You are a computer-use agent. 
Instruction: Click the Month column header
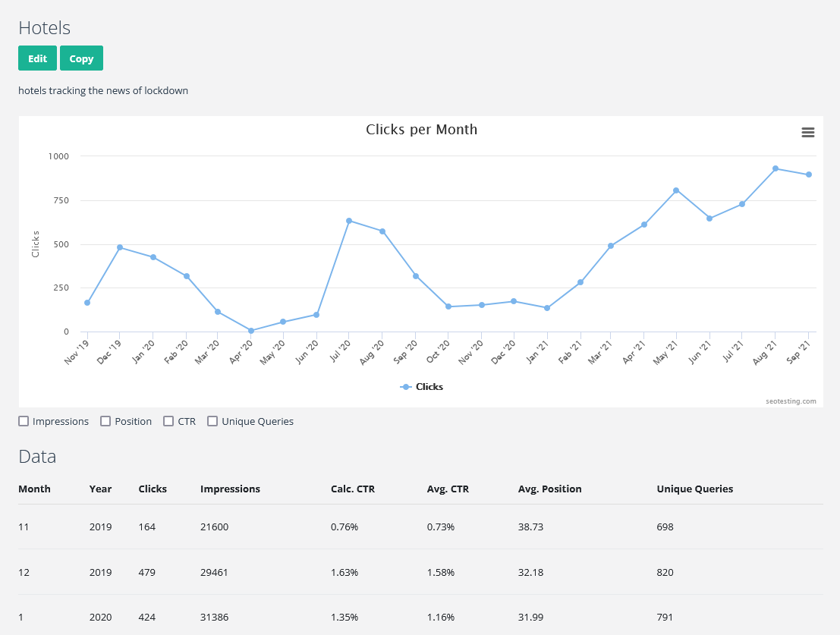(x=34, y=489)
